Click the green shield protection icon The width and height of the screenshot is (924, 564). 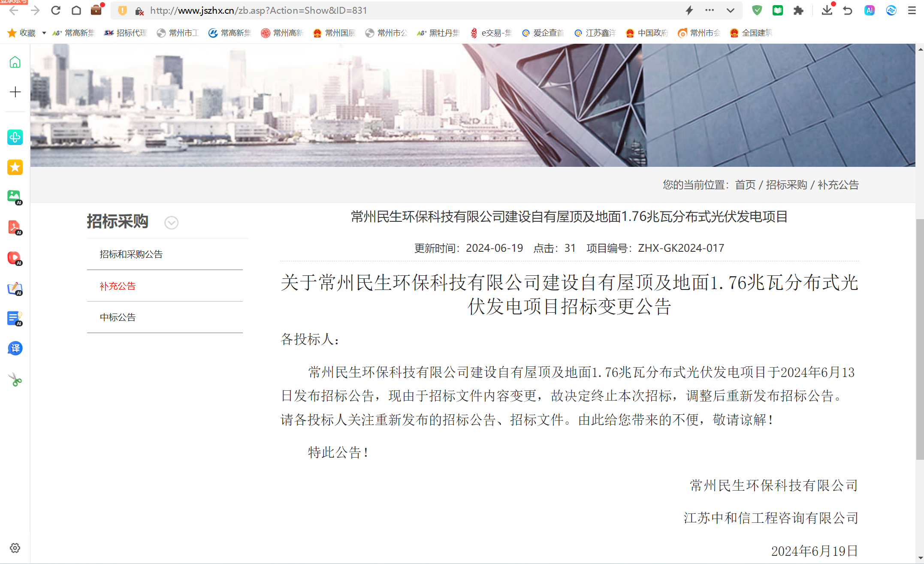pyautogui.click(x=757, y=10)
